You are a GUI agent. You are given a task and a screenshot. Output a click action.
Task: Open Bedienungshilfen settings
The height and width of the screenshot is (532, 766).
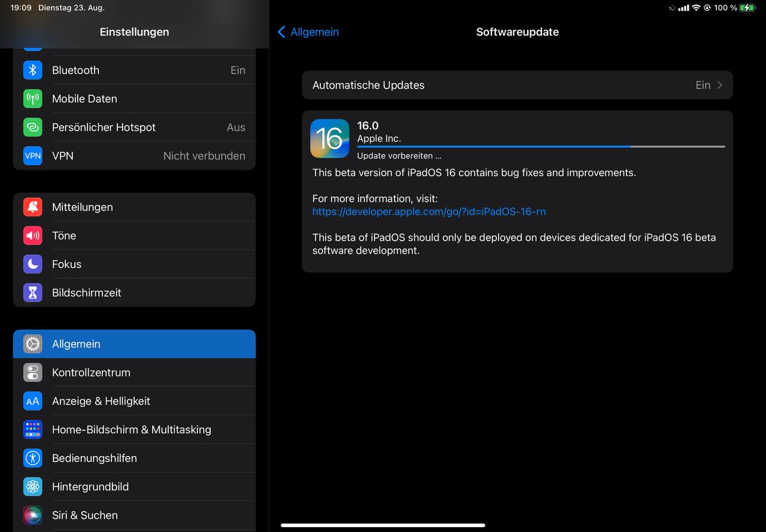tap(134, 458)
